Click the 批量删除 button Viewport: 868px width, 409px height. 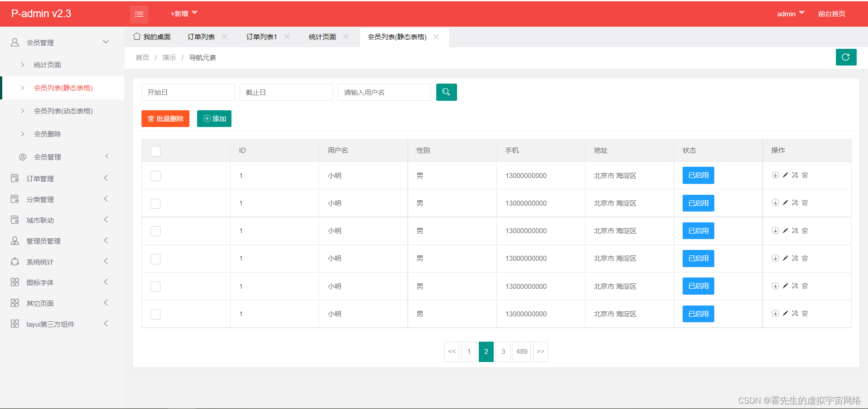pos(165,118)
